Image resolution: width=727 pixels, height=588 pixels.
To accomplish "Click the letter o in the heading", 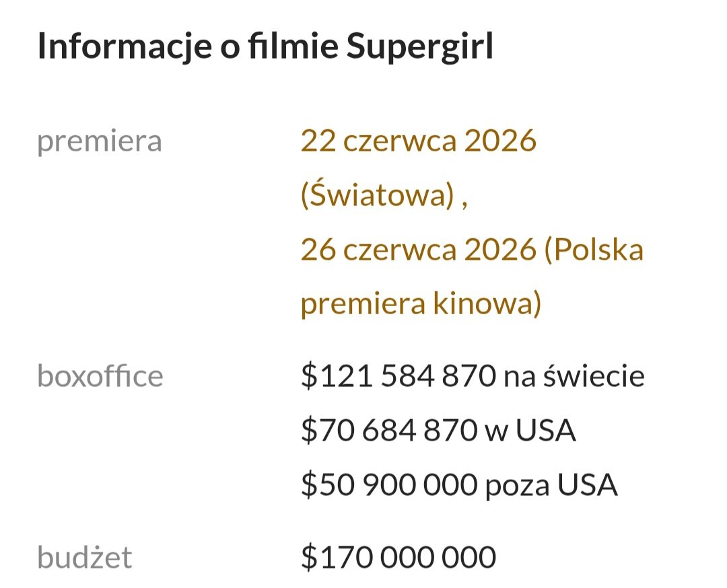I will coord(230,48).
